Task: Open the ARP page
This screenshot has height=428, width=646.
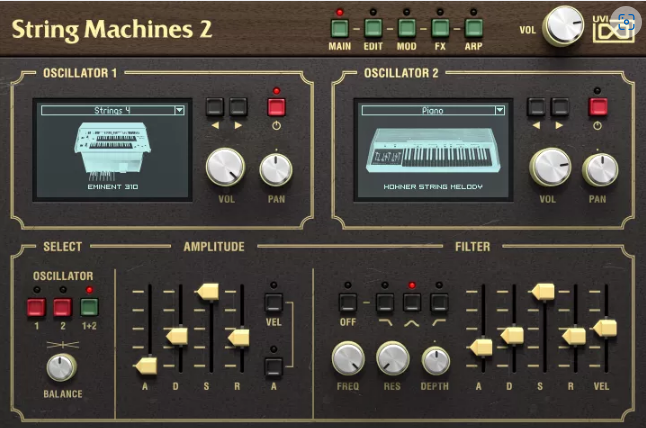Action: point(473,28)
